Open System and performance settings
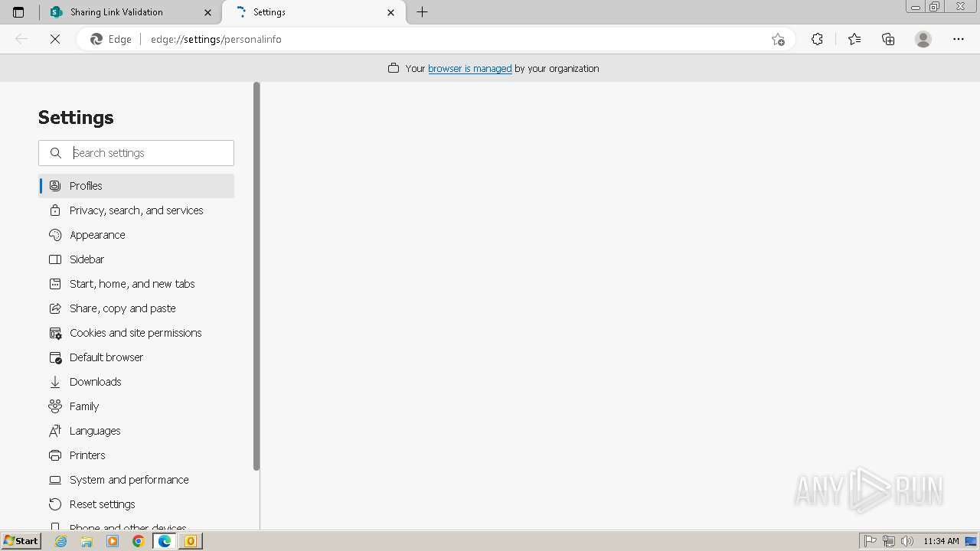 (136, 480)
